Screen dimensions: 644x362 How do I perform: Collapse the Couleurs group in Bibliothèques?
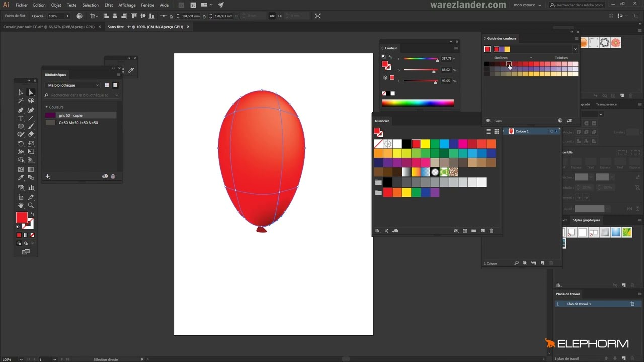pyautogui.click(x=47, y=107)
